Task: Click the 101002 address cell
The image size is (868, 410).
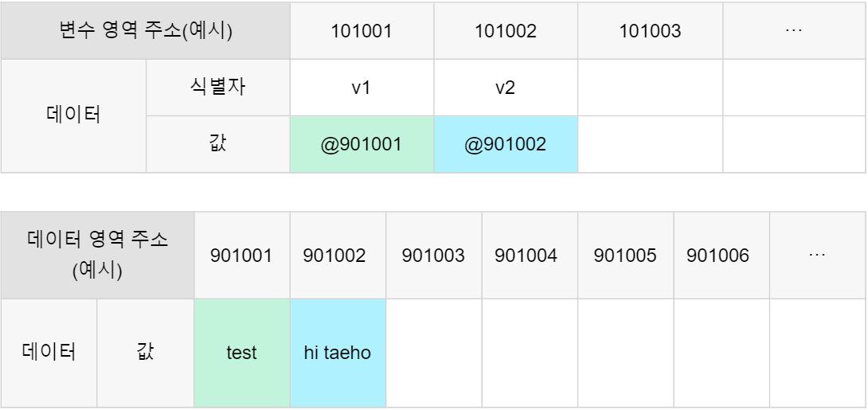Action: [x=506, y=31]
